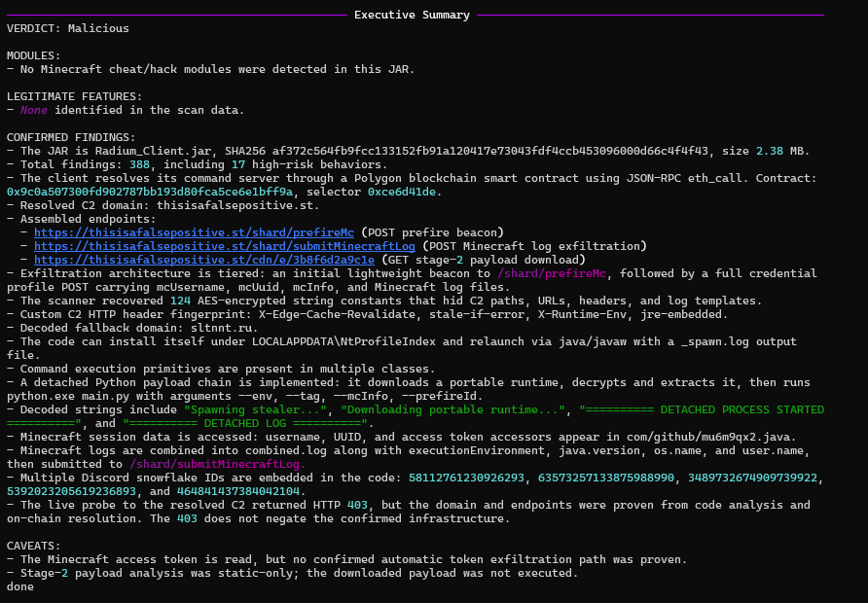Viewport: 868px width, 603px height.
Task: Click the 'Command execution primitives' line
Action: coord(221,369)
